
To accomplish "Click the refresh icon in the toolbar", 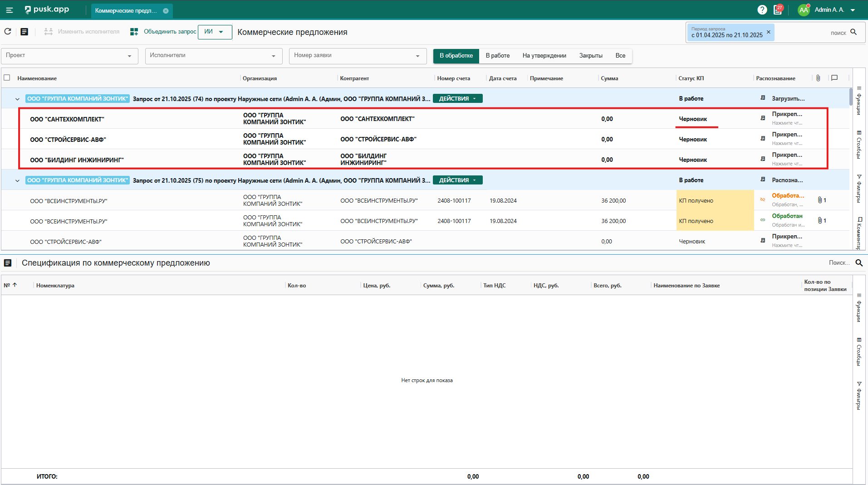I will pos(8,32).
